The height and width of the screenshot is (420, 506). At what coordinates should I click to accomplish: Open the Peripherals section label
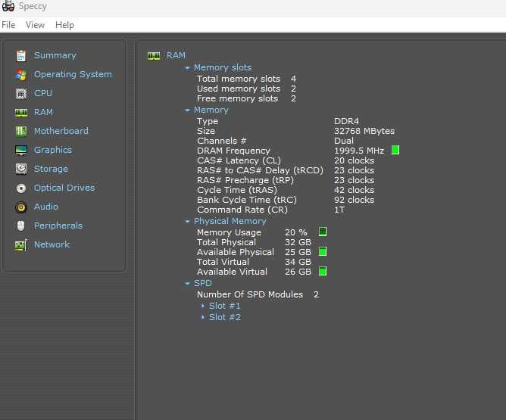58,226
